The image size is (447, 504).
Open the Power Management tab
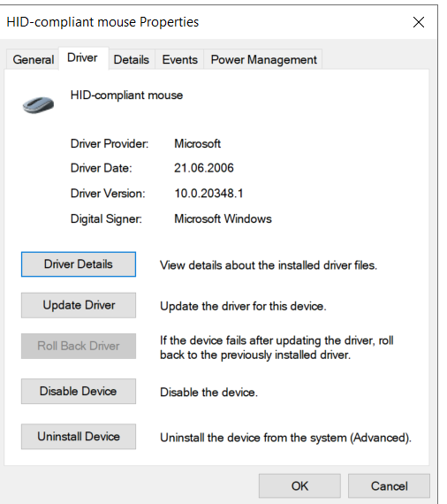(263, 59)
